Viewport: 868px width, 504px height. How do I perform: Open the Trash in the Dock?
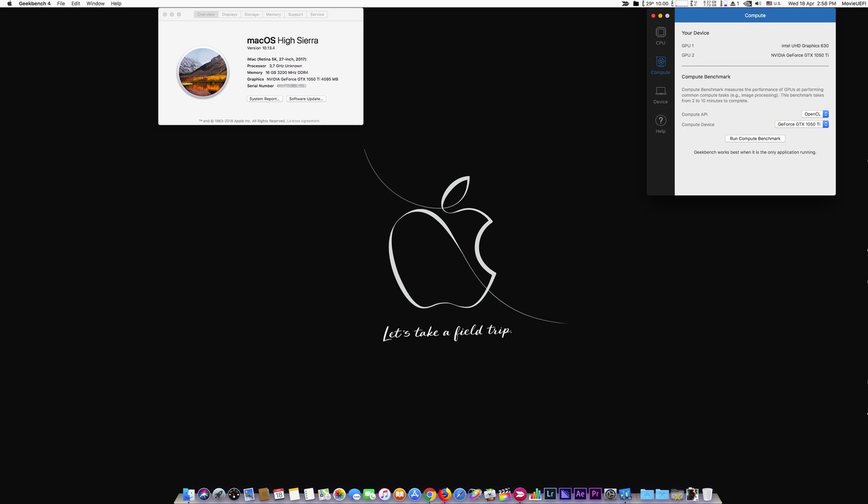[707, 495]
